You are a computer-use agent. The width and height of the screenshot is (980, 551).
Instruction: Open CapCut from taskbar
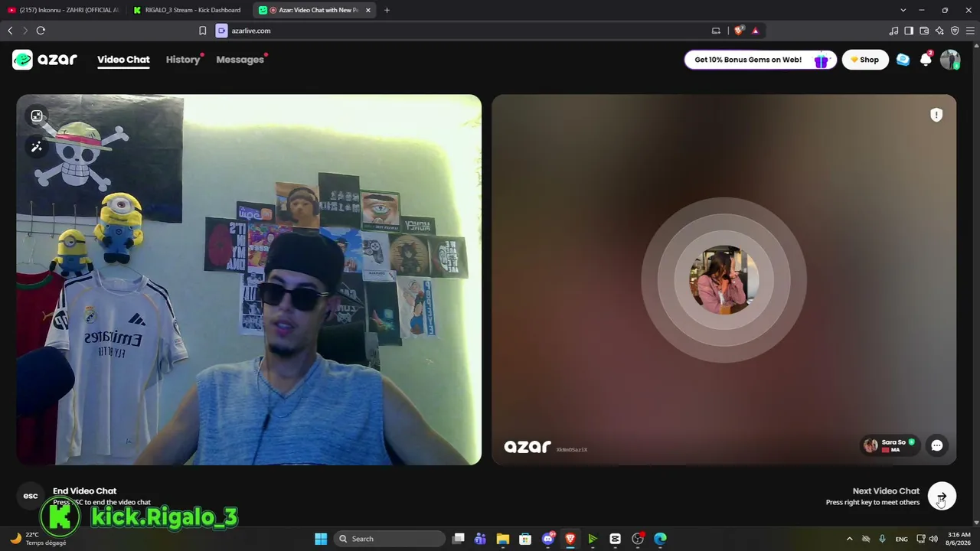(x=615, y=539)
